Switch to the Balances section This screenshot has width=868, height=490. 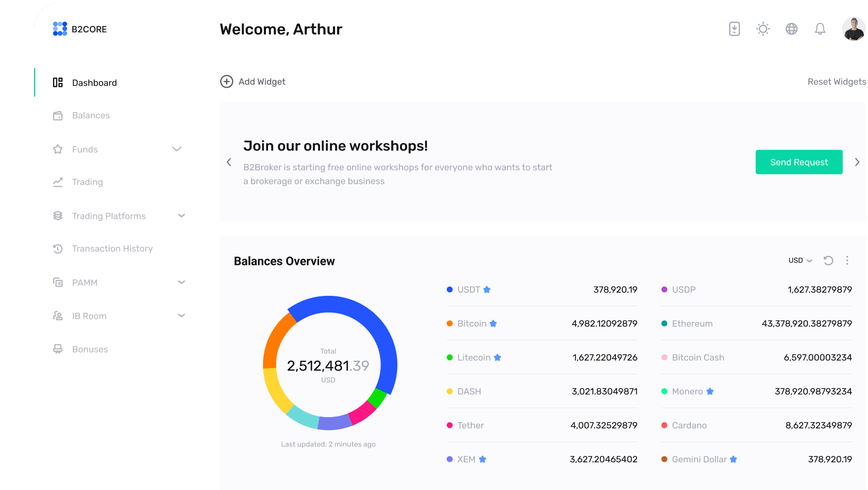point(91,115)
